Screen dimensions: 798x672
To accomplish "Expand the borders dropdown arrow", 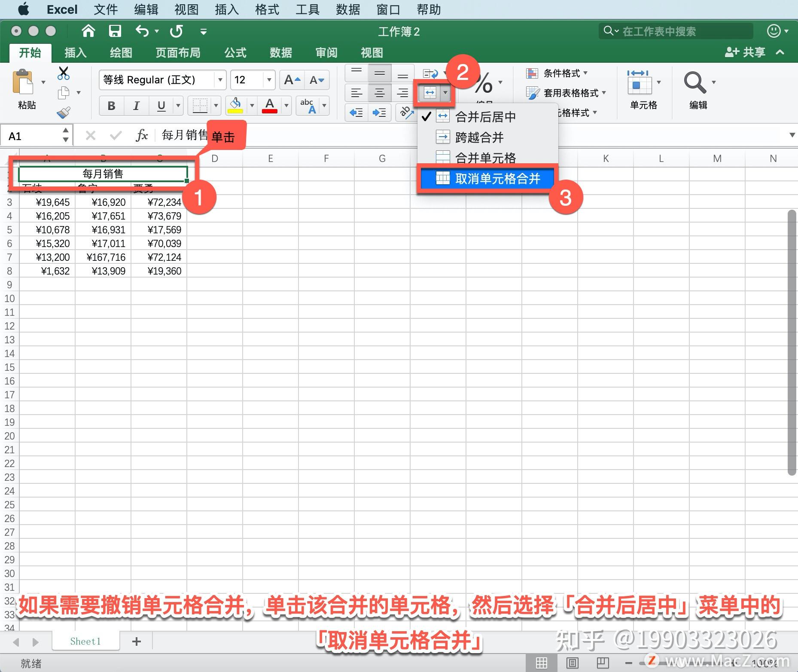I will pos(216,106).
